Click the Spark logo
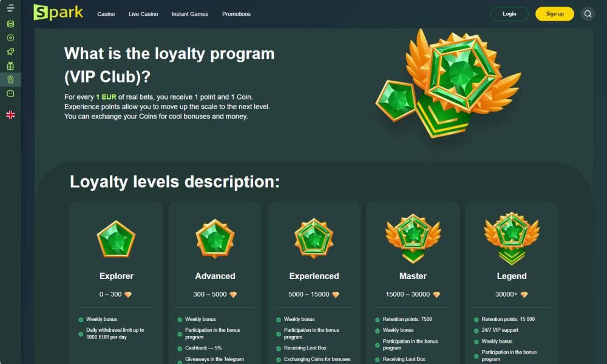 click(x=58, y=12)
